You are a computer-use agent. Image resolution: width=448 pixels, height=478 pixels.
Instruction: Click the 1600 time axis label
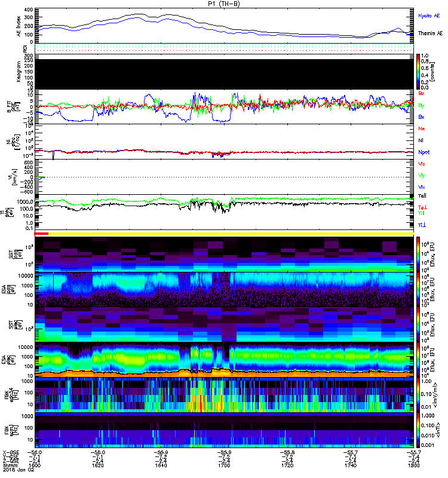pos(35,465)
